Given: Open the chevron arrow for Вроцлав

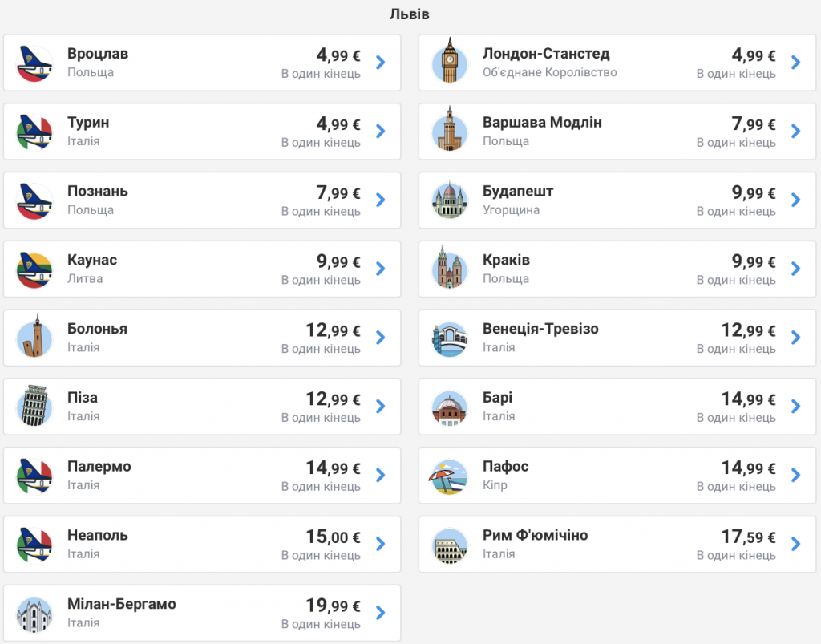Looking at the screenshot, I should pos(381,63).
